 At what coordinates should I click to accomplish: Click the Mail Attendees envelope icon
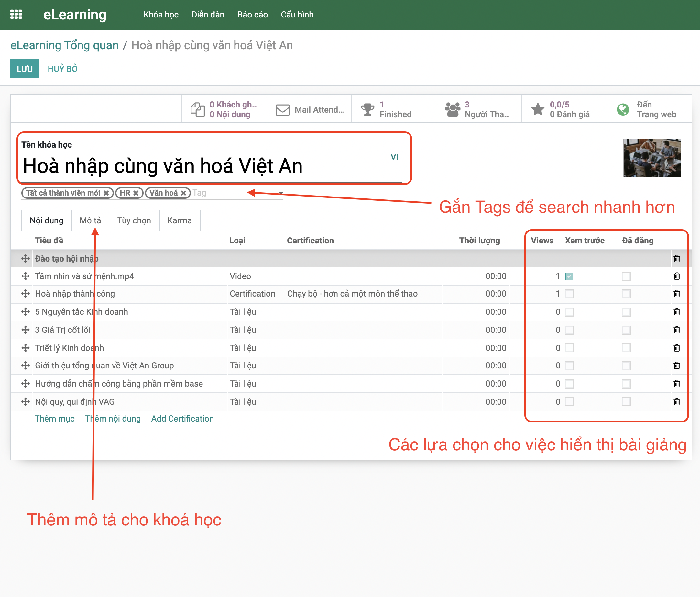tap(282, 109)
